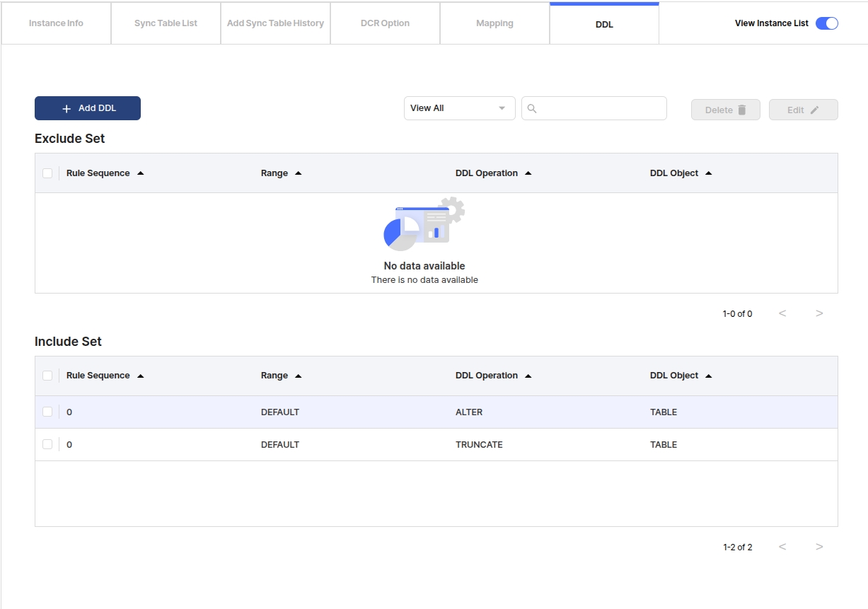Click next page arrow under Include Set
868x609 pixels.
tap(819, 547)
